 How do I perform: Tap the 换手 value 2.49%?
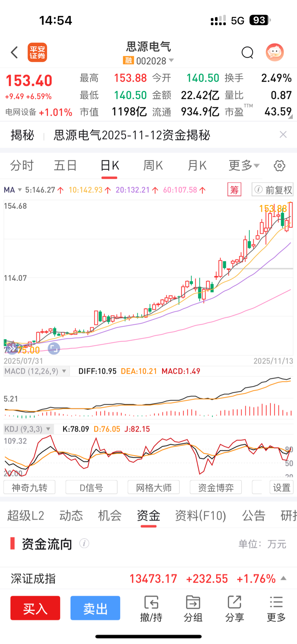click(x=276, y=78)
